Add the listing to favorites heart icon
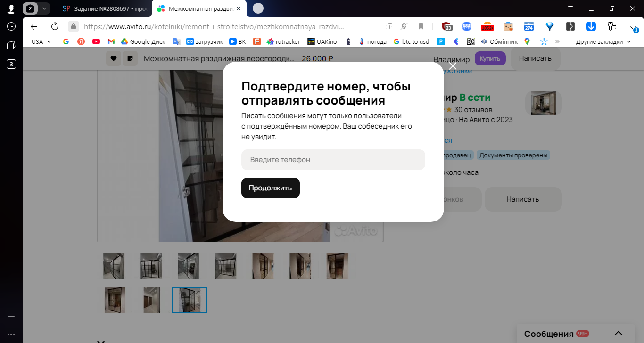Viewport: 644px width, 343px height. pos(113,58)
